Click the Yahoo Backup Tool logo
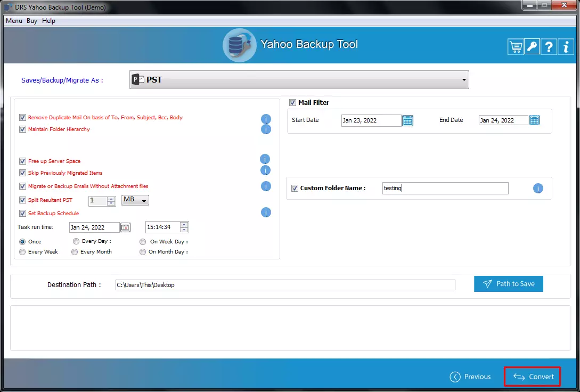 point(239,45)
